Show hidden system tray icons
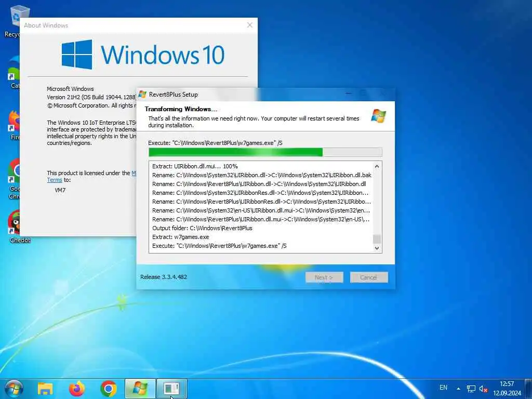 [458, 389]
